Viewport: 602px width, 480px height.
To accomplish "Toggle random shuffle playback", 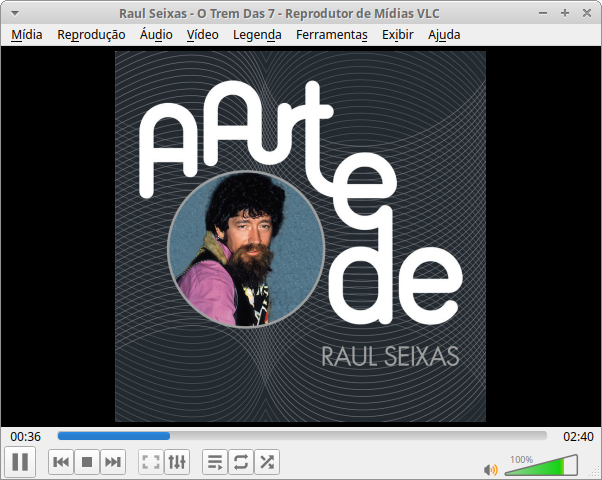I will click(x=267, y=462).
